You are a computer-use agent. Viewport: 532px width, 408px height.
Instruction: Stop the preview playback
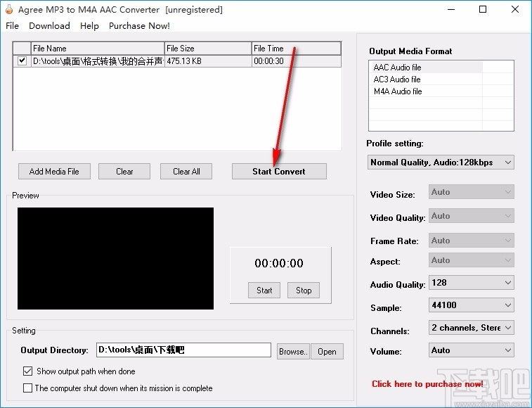tap(304, 290)
